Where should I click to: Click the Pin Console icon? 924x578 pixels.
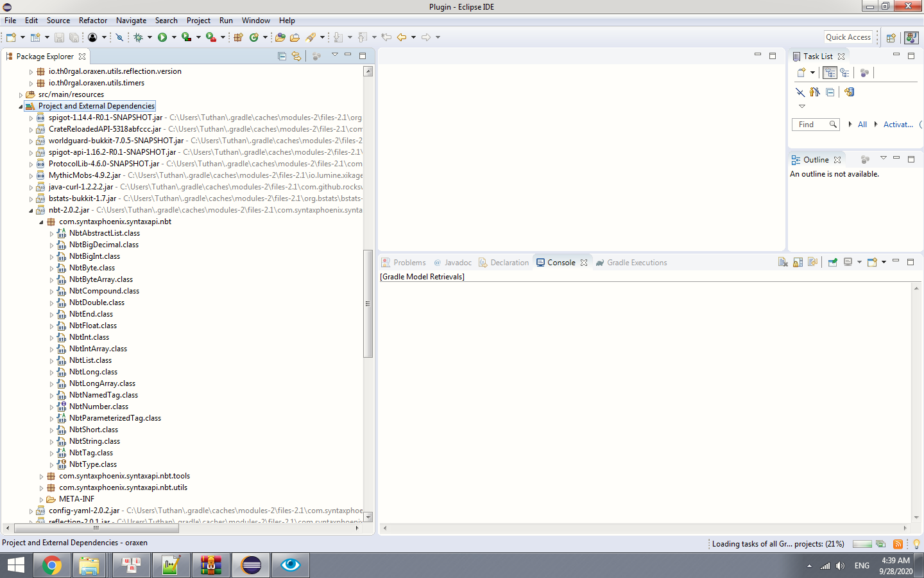coord(833,262)
